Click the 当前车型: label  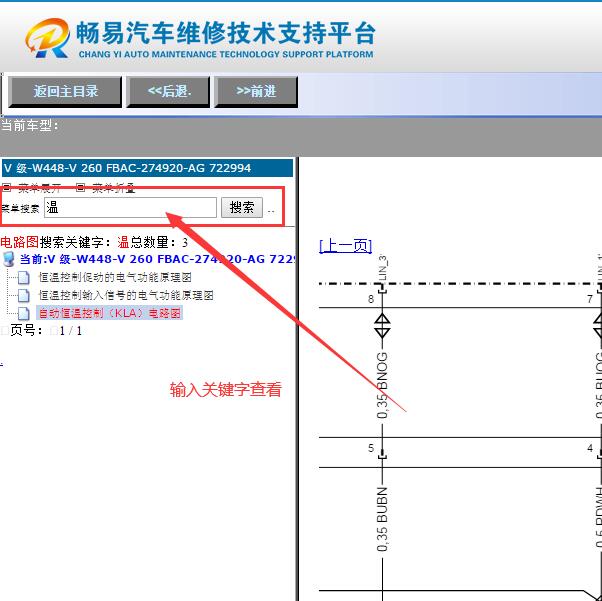[x=30, y=125]
